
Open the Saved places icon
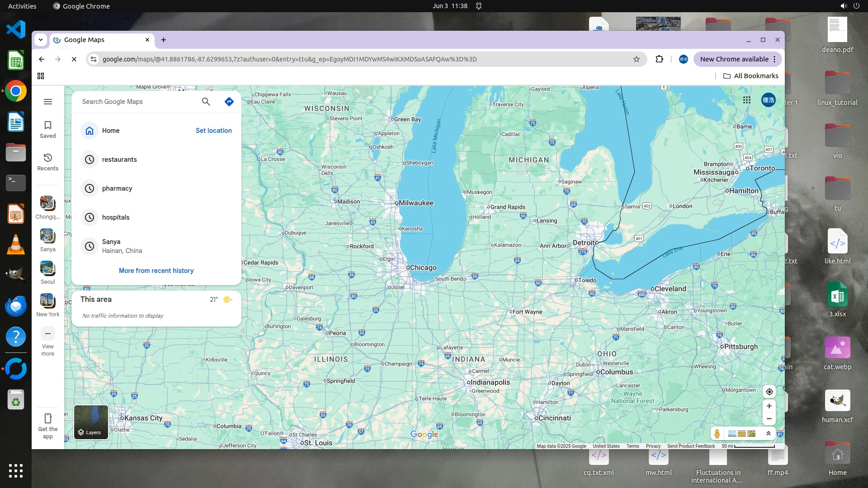(47, 129)
